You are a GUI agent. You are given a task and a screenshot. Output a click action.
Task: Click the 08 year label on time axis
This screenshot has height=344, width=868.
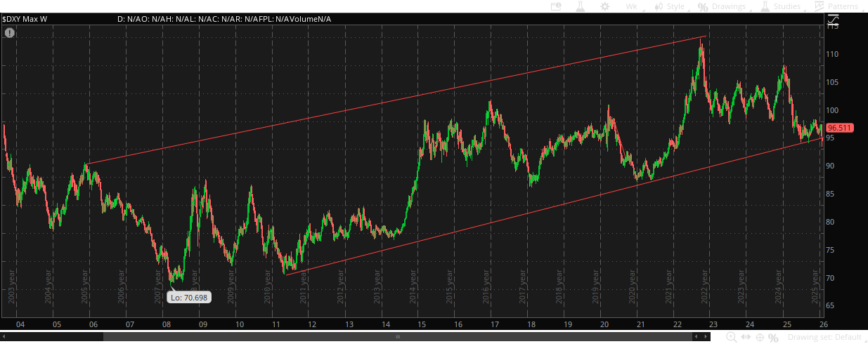pos(166,324)
